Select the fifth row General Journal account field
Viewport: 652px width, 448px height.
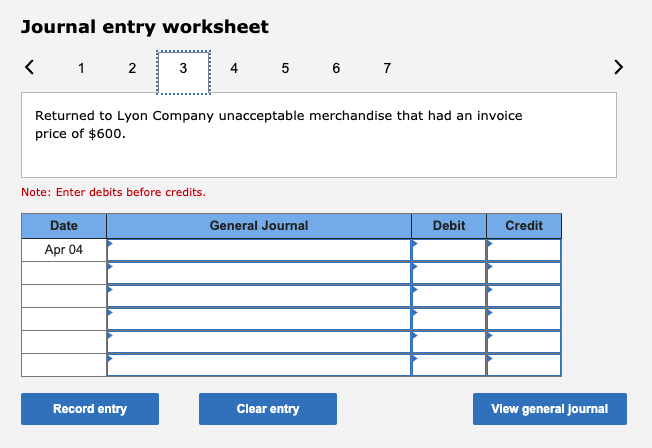pos(259,342)
